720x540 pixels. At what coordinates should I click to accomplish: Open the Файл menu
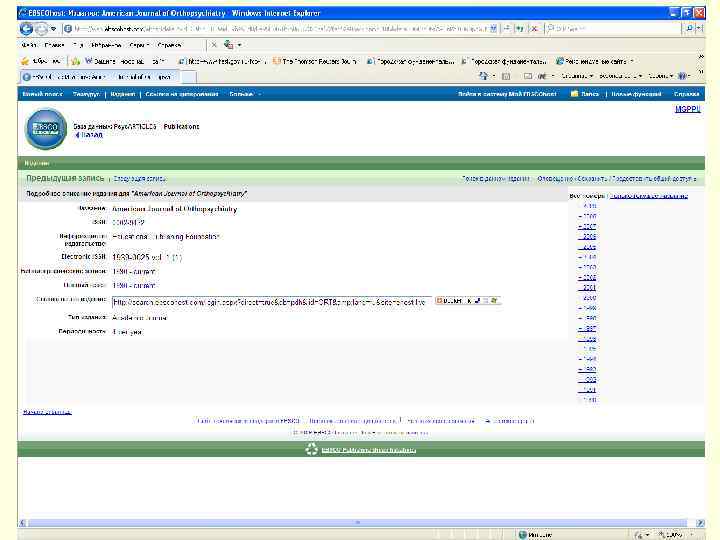[x=29, y=45]
